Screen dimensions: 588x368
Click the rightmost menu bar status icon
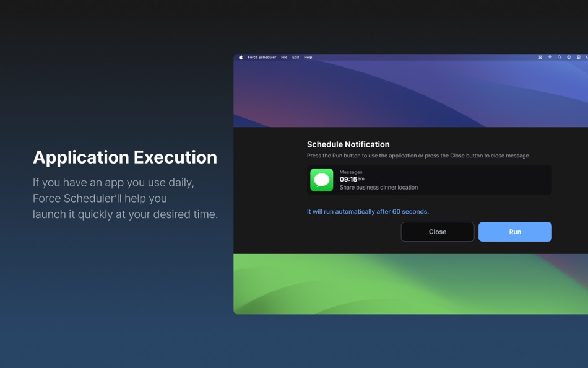point(586,57)
